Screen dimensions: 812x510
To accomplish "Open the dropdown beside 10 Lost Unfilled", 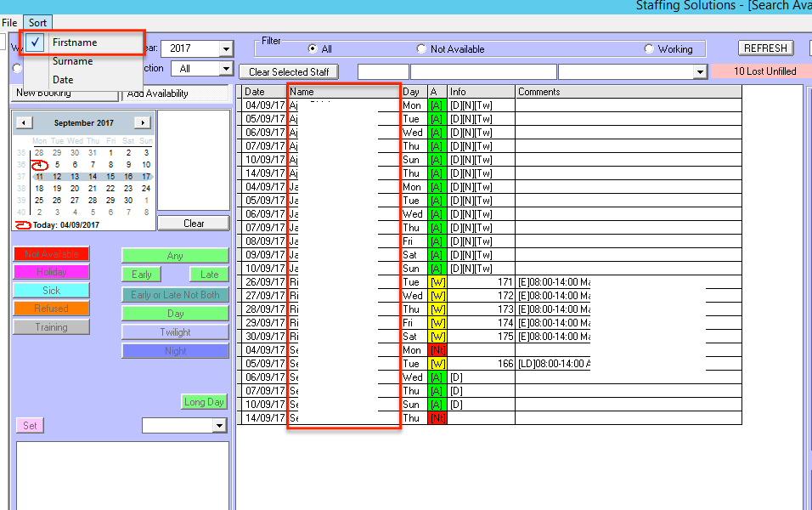I will (700, 72).
